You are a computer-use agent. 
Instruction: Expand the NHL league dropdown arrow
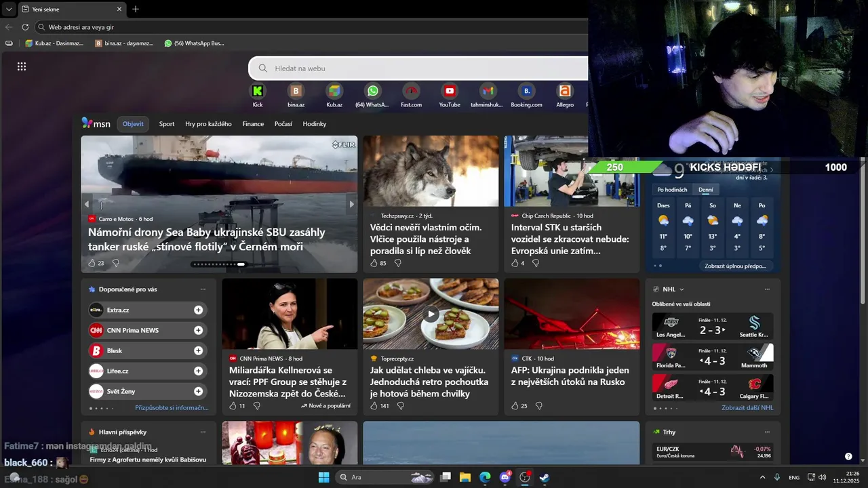(x=682, y=289)
